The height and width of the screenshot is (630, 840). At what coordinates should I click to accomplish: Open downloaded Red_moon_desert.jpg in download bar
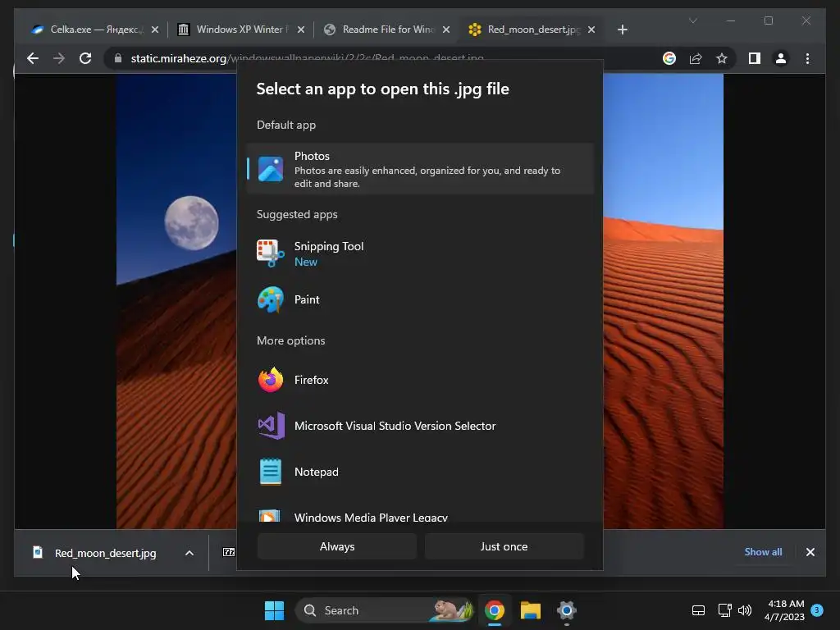pyautogui.click(x=97, y=553)
